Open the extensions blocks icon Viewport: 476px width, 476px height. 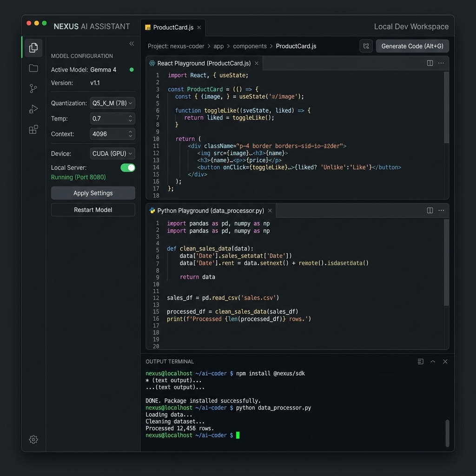[33, 129]
